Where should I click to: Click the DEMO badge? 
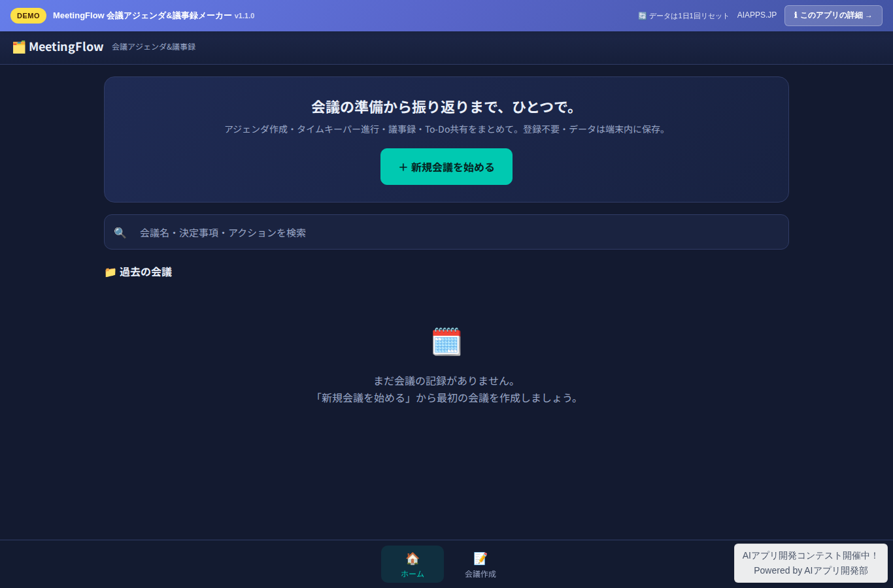coord(28,16)
